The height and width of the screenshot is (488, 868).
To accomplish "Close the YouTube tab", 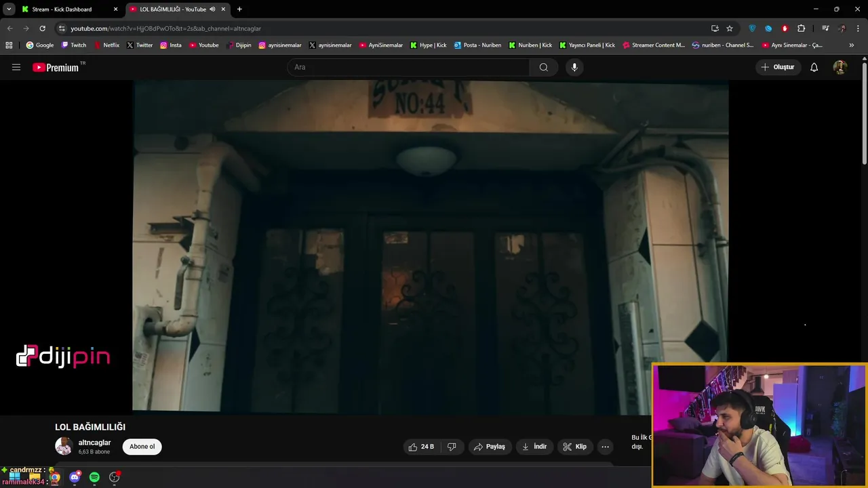I will coord(223,9).
